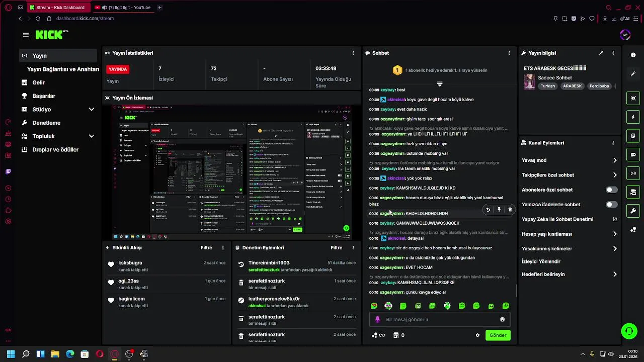Open the Sohbet panel three-dot menu
The width and height of the screenshot is (644, 362).
[509, 53]
